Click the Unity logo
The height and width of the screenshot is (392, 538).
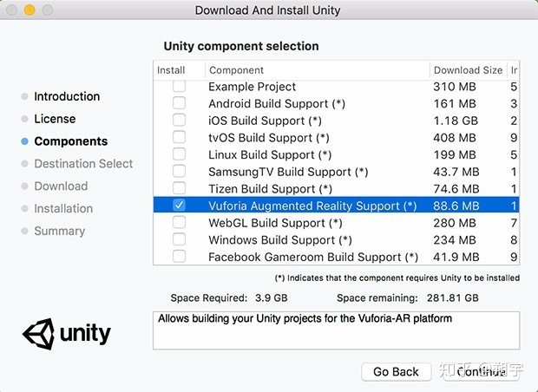pyautogui.click(x=67, y=334)
